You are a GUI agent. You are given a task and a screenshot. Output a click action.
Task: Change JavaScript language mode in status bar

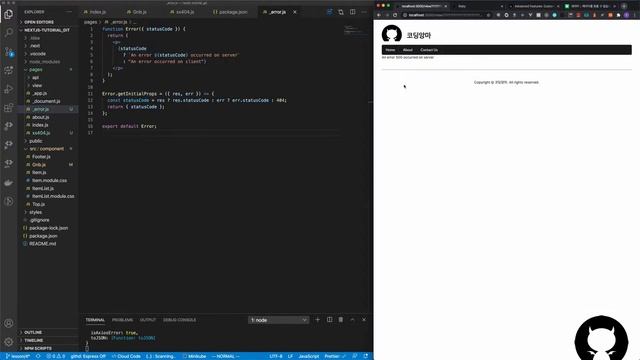point(309,356)
